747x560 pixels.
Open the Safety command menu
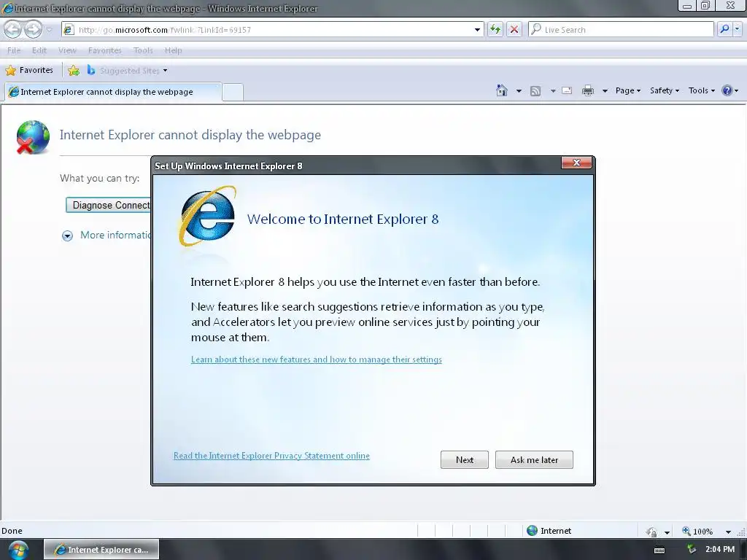(x=664, y=90)
